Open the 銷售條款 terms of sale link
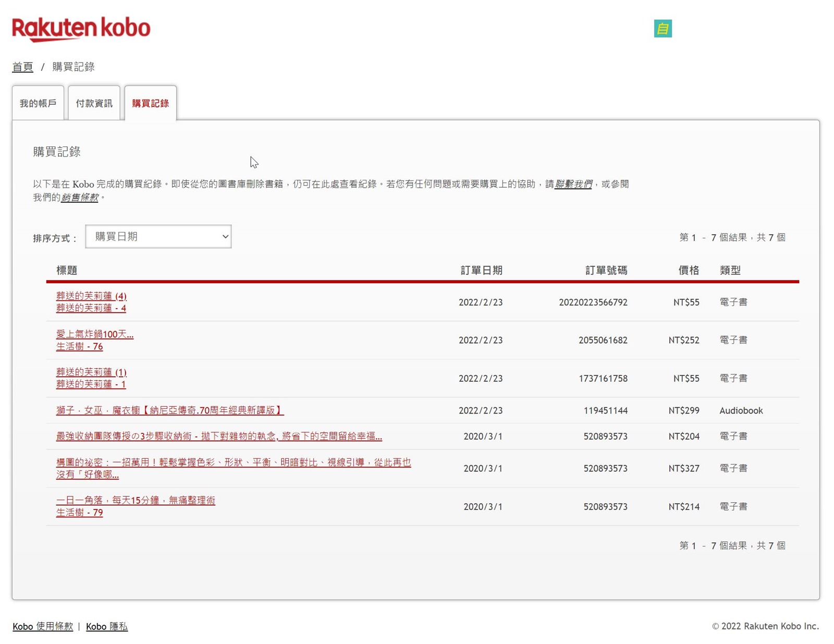This screenshot has height=644, width=834. coord(79,198)
